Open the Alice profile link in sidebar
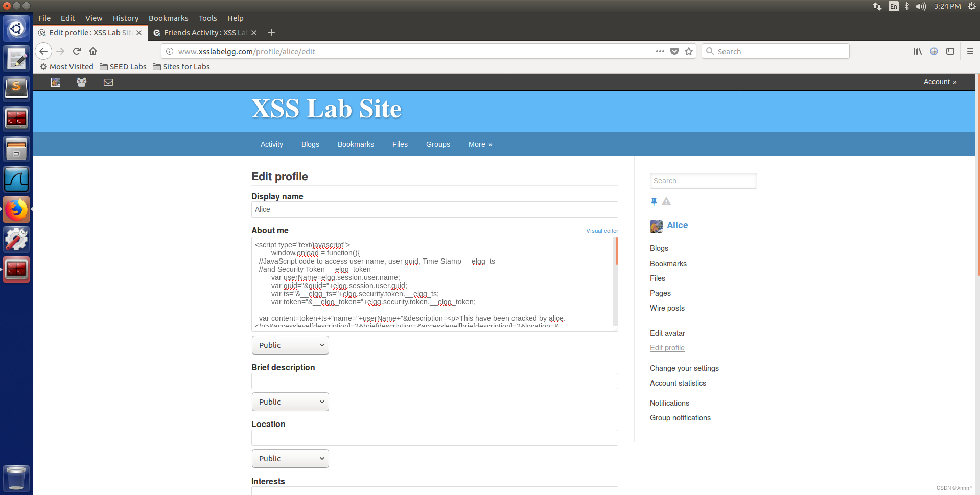This screenshot has width=980, height=495. [x=677, y=225]
